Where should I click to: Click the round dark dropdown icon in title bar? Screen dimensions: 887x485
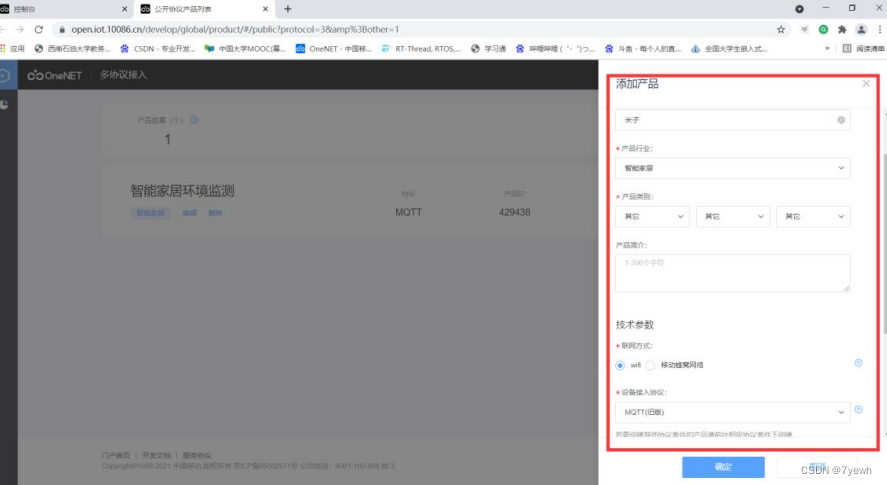(x=799, y=8)
